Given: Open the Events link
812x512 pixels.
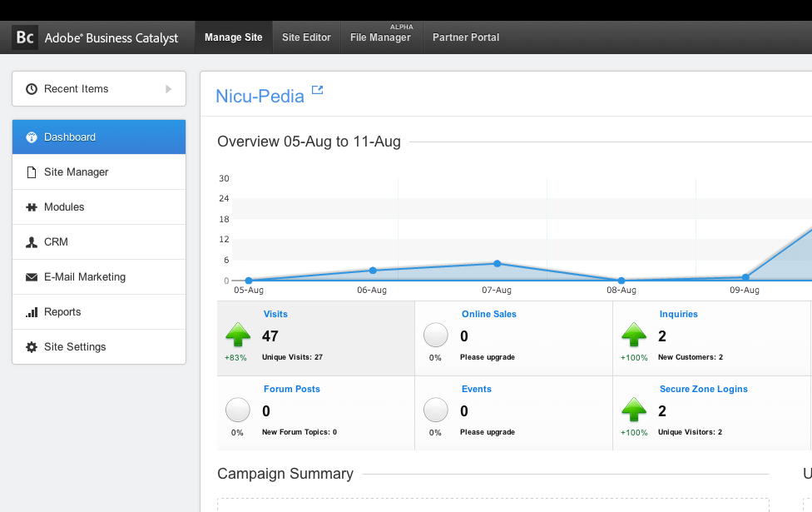Looking at the screenshot, I should 477,389.
